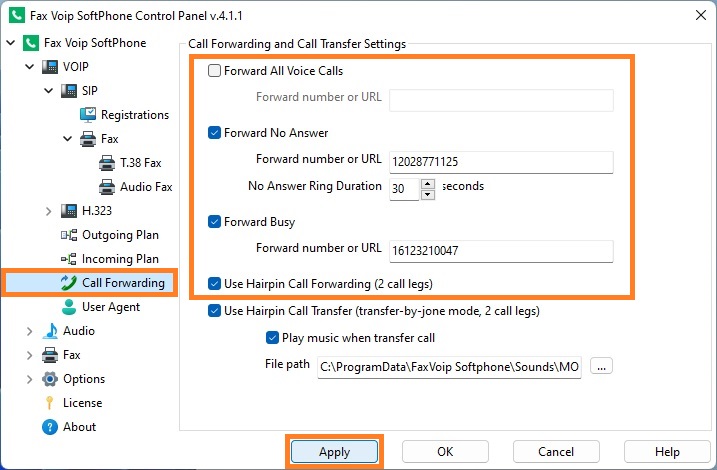Viewport: 717px width, 470px height.
Task: Select Audio Fax in the tree
Action: [146, 187]
